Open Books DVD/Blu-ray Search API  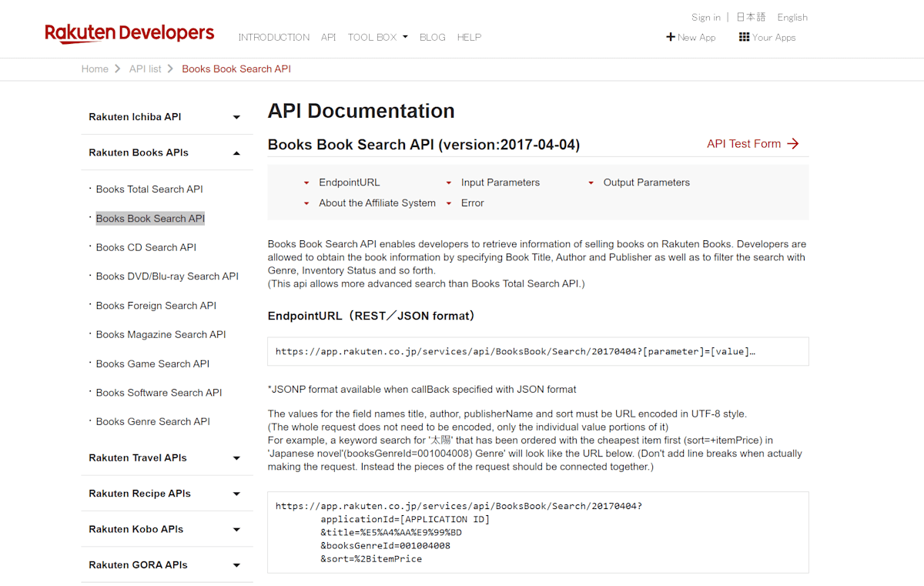167,276
